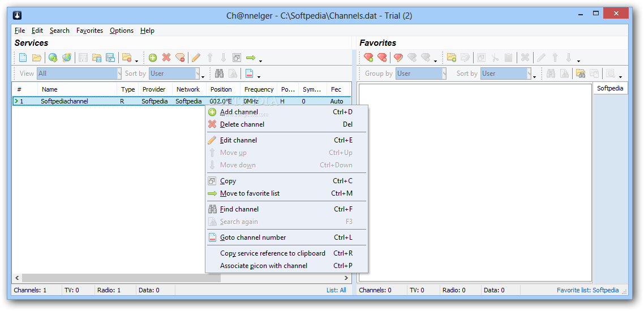Open the Edit menu
The height and width of the screenshot is (311, 644).
[x=37, y=31]
